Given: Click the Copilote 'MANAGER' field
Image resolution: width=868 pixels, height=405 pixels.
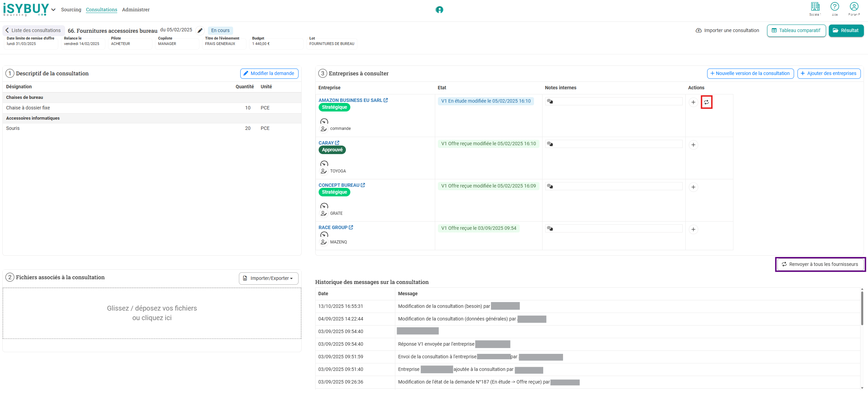Looking at the screenshot, I should 177,43.
